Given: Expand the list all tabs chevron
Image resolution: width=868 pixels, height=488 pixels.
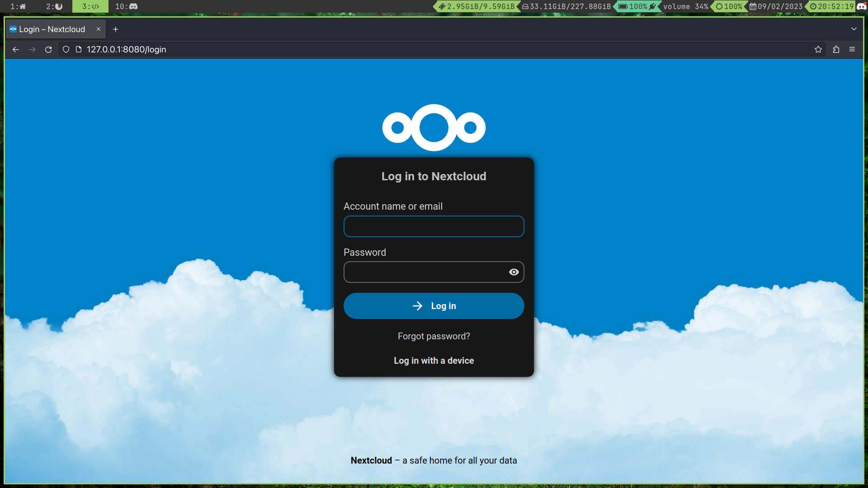Looking at the screenshot, I should 854,29.
